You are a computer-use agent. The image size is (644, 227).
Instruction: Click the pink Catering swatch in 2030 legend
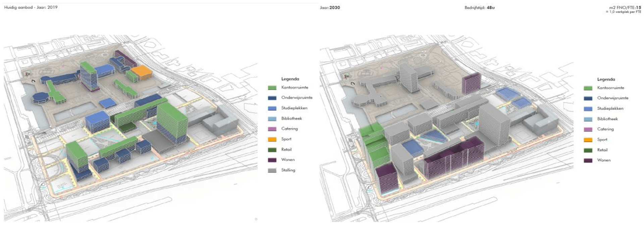pyautogui.click(x=588, y=129)
